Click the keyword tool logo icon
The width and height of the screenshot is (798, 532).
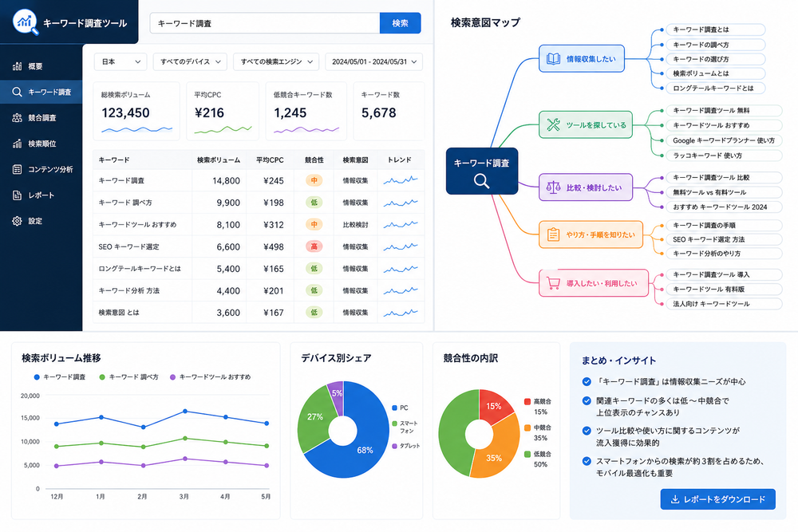[x=26, y=22]
